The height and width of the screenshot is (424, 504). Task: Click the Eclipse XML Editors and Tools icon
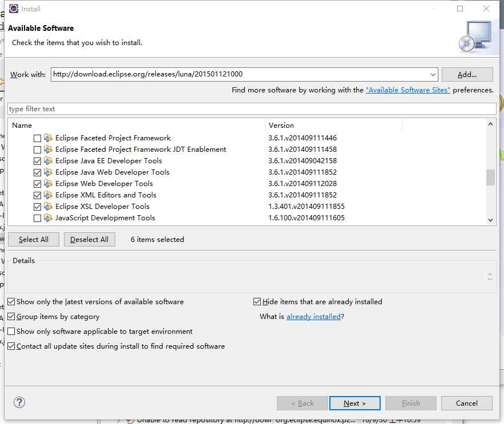click(48, 195)
